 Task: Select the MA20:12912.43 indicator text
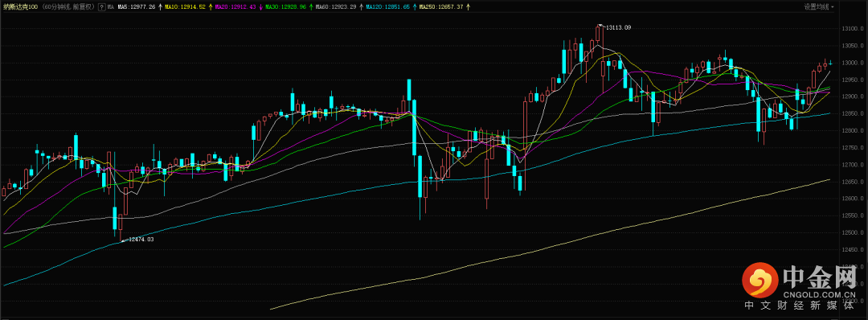[x=235, y=7]
